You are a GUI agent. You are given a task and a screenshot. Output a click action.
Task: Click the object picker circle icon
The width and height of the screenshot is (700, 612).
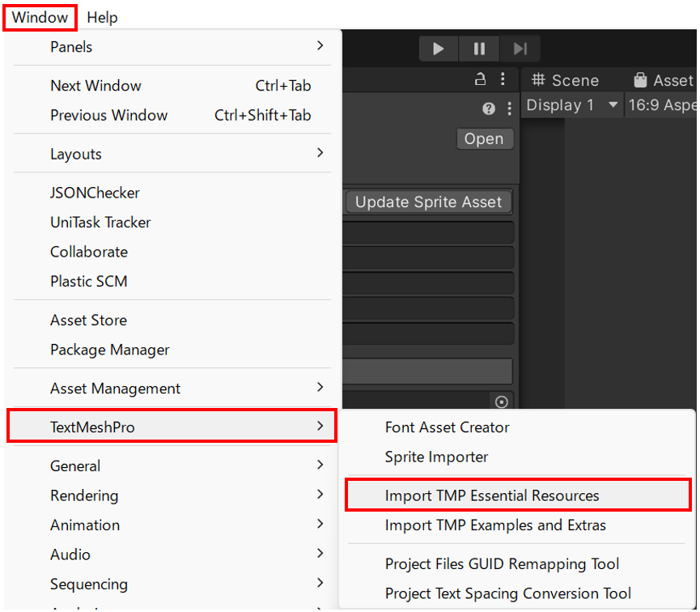click(502, 402)
